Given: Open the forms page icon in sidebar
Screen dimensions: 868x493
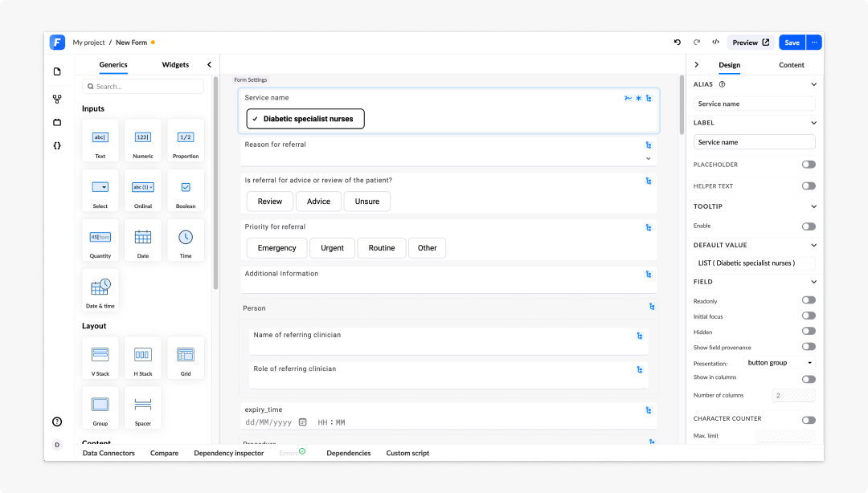Looking at the screenshot, I should pos(57,71).
